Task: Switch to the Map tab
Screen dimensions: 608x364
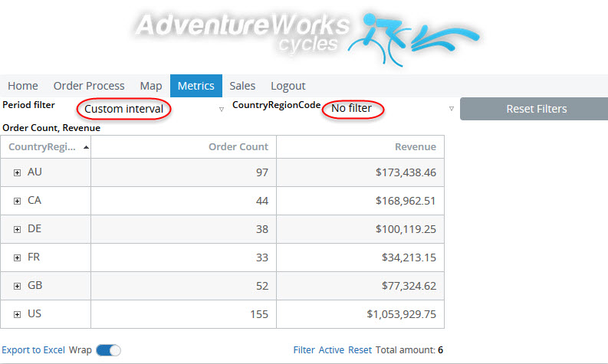Action: (x=151, y=86)
